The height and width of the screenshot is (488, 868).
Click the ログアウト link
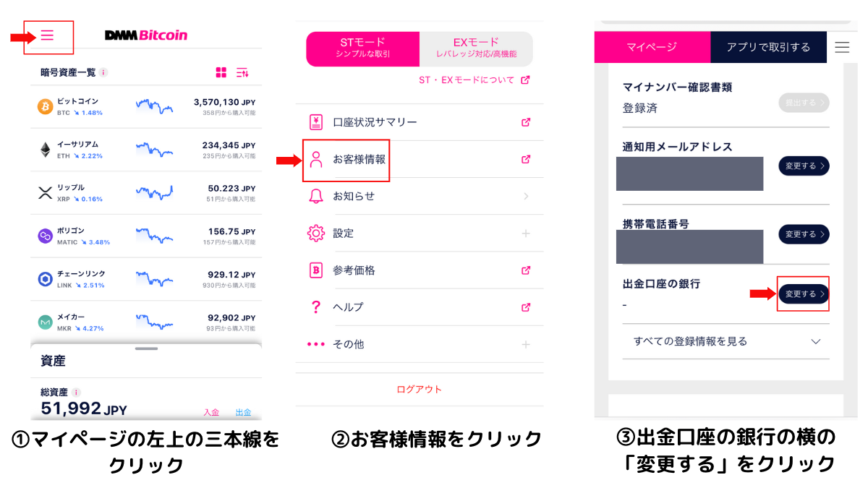419,389
